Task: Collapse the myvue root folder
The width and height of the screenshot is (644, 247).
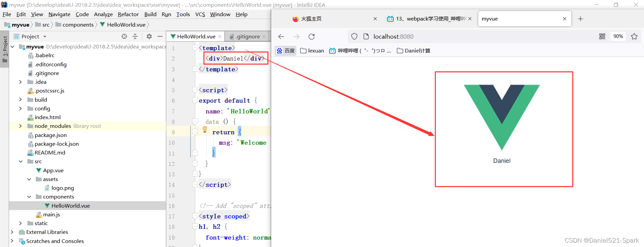Action: [x=12, y=46]
